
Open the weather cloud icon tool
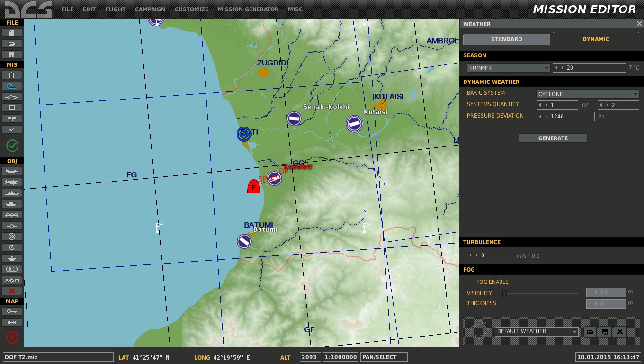point(12,86)
